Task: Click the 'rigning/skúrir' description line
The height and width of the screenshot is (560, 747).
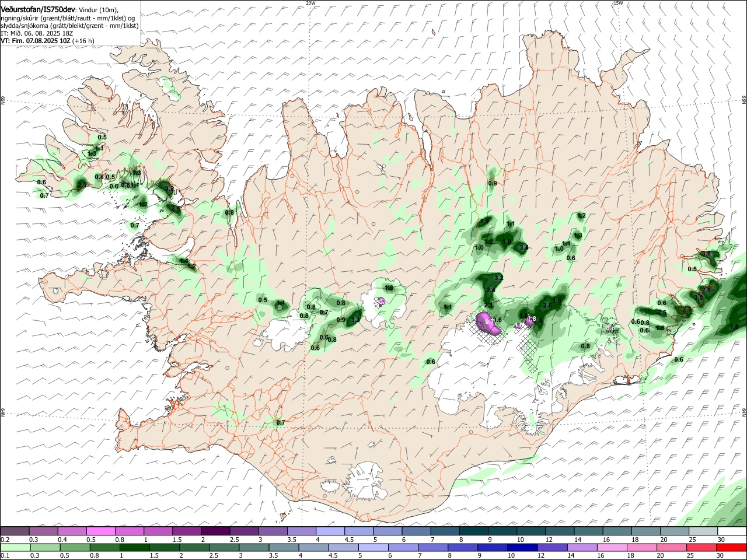Action: point(68,18)
